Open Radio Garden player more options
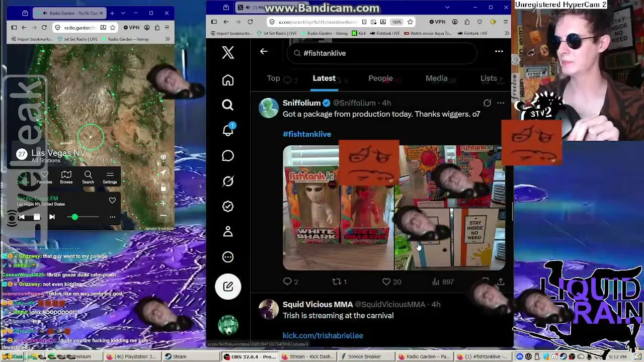644x362 pixels. pyautogui.click(x=112, y=217)
